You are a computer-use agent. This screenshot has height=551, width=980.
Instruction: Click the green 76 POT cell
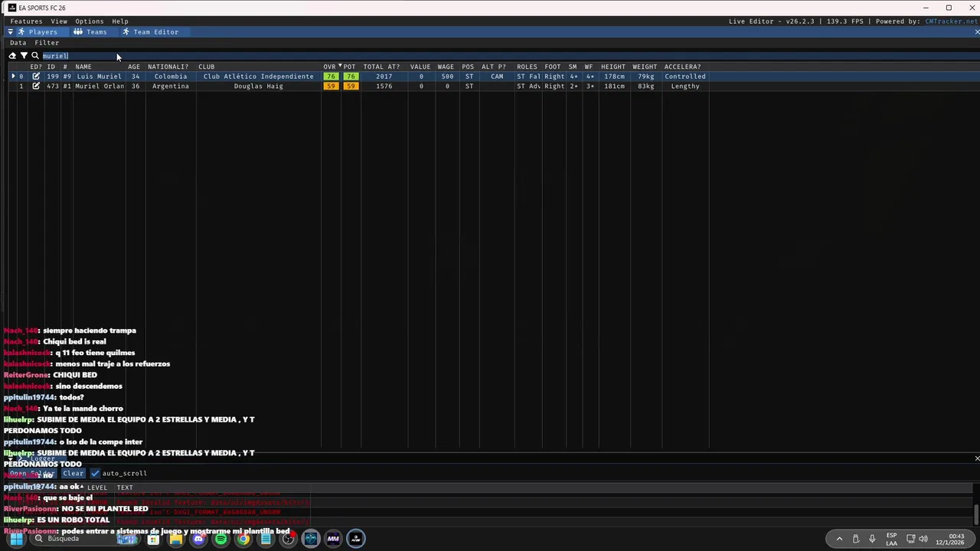tap(351, 77)
